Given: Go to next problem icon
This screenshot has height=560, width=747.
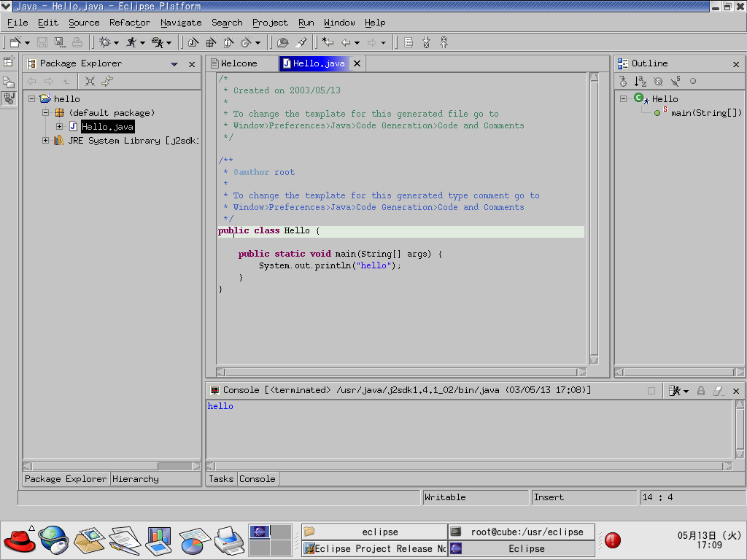Looking at the screenshot, I should (x=426, y=42).
